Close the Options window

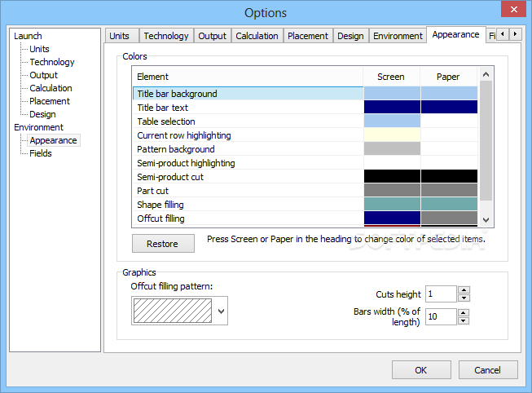tap(514, 9)
